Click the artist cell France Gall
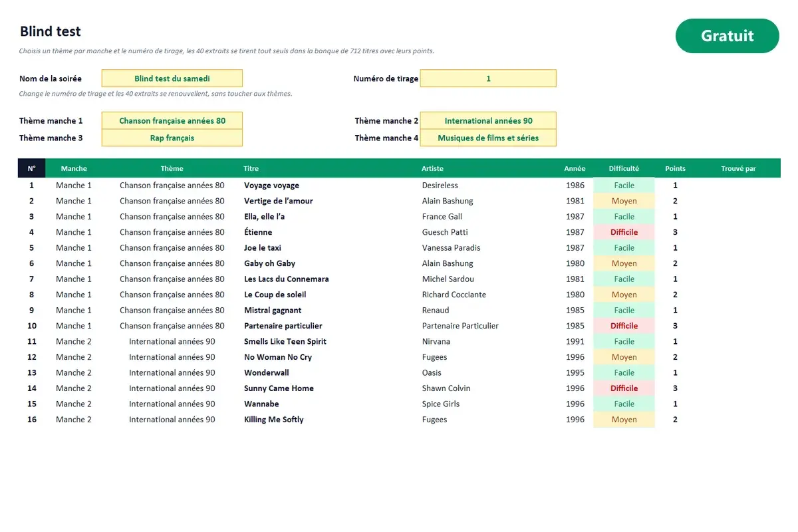 [442, 217]
